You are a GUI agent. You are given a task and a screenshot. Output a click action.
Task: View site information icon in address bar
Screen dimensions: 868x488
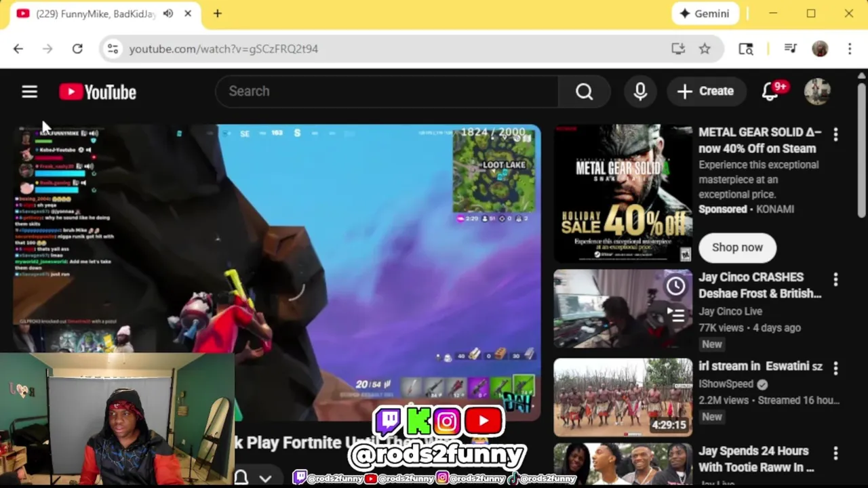click(x=113, y=49)
